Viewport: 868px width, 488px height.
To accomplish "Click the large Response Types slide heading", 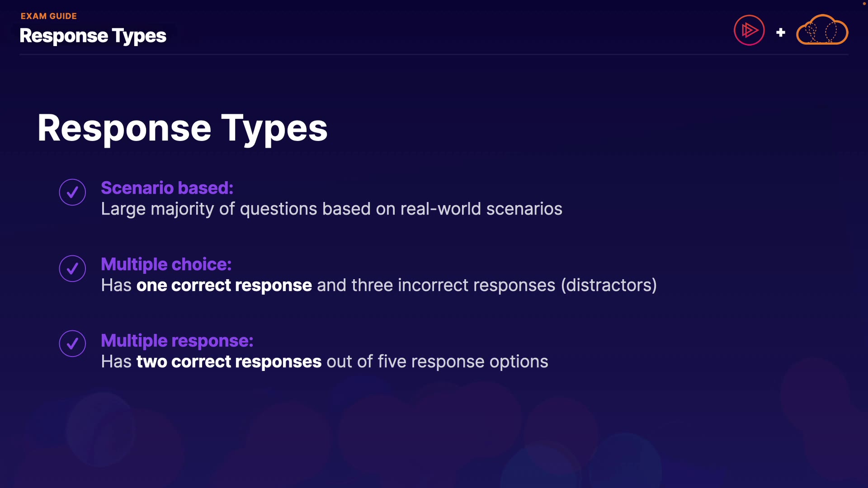I will coord(182,128).
